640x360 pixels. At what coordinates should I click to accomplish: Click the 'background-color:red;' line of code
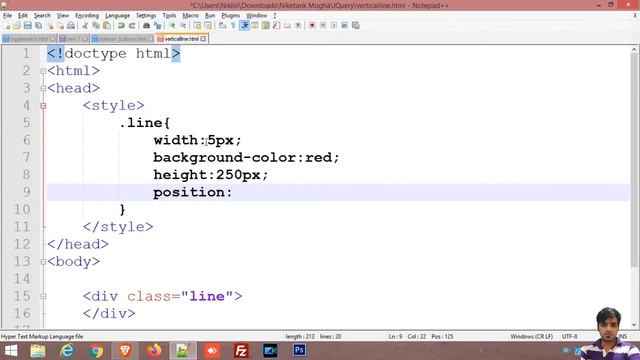246,158
